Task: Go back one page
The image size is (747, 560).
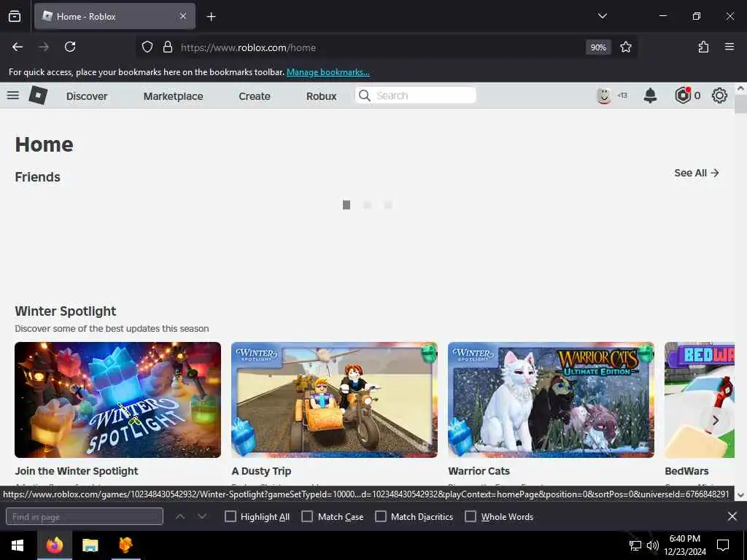Action: tap(18, 47)
